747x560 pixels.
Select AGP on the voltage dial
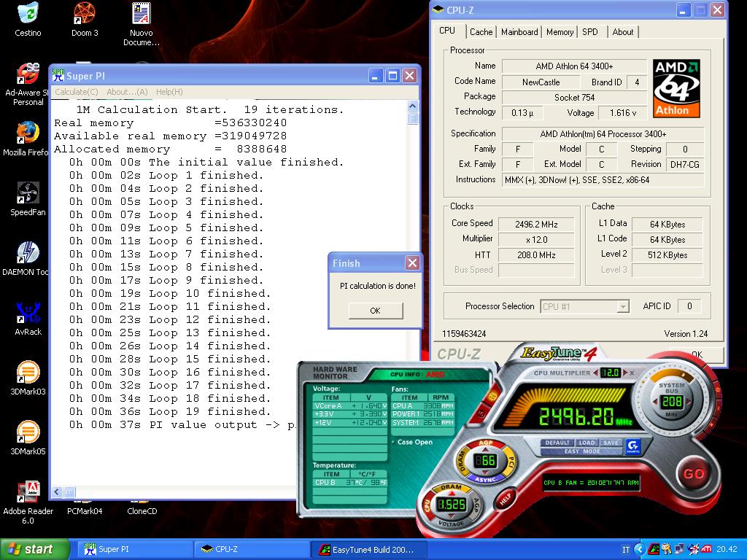coord(476,505)
